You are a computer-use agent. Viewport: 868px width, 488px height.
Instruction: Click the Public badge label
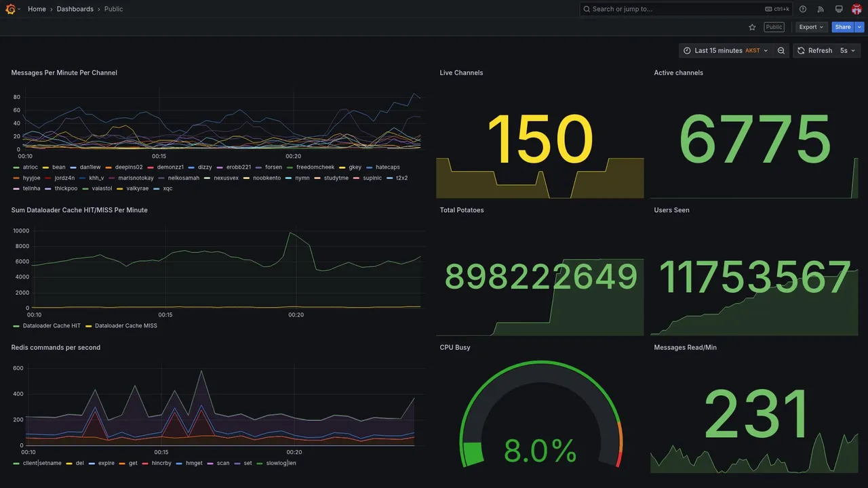[x=774, y=27]
